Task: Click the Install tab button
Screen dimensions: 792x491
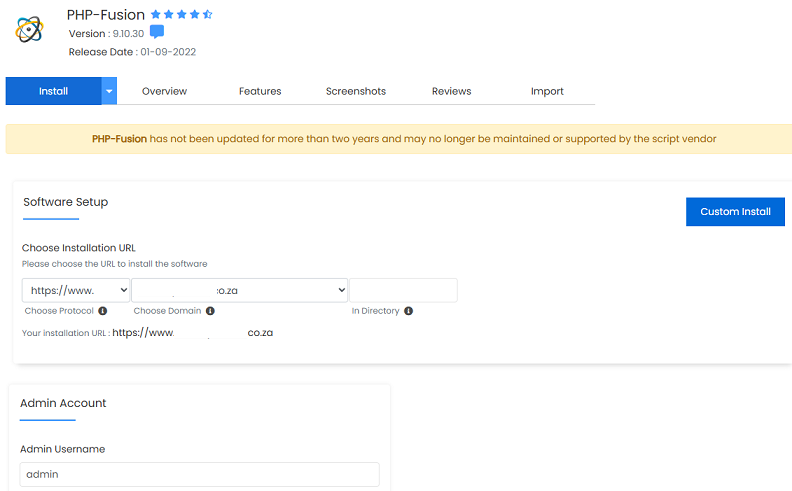Action: [x=54, y=91]
